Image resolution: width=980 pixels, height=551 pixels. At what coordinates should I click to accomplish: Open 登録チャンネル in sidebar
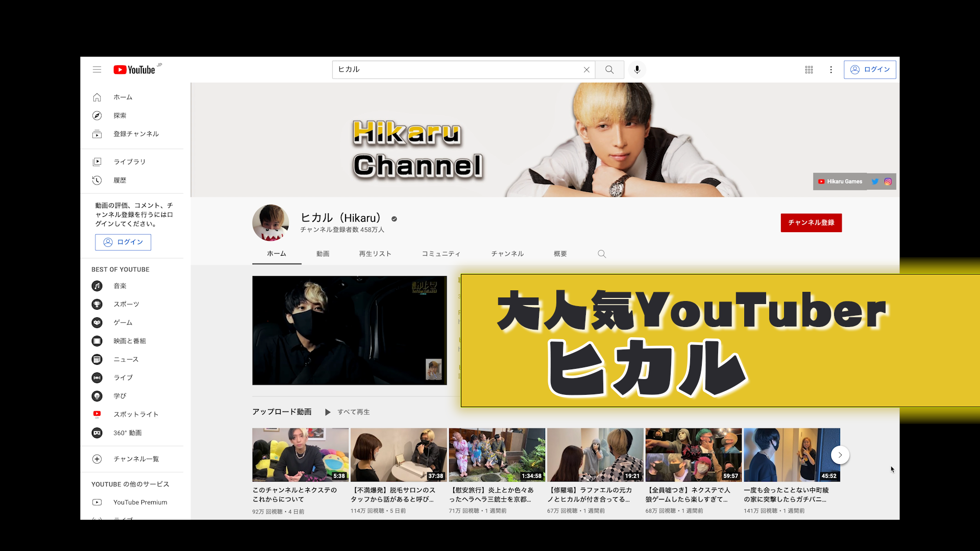(132, 134)
